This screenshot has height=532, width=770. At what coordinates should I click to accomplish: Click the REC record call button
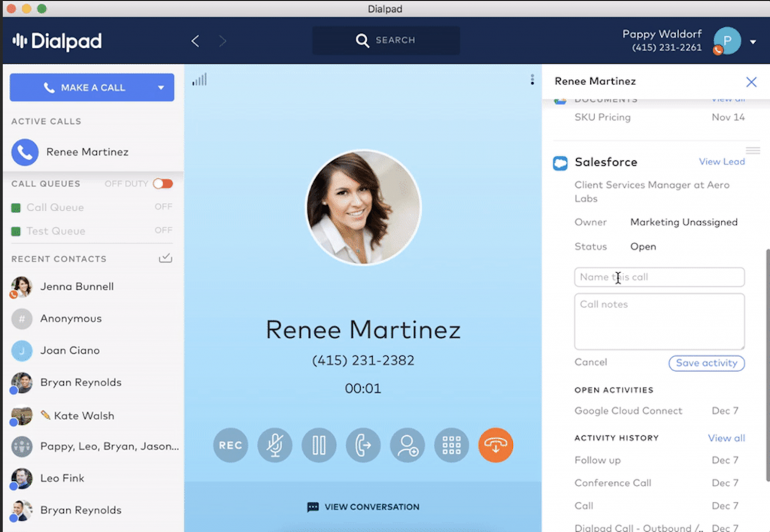click(x=230, y=445)
